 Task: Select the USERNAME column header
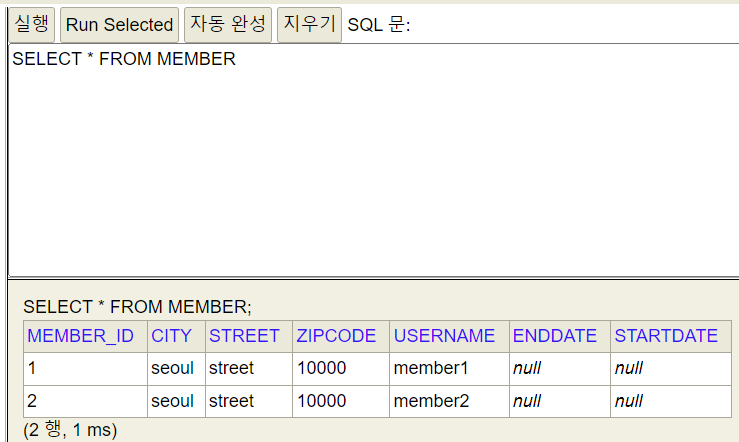(x=450, y=336)
